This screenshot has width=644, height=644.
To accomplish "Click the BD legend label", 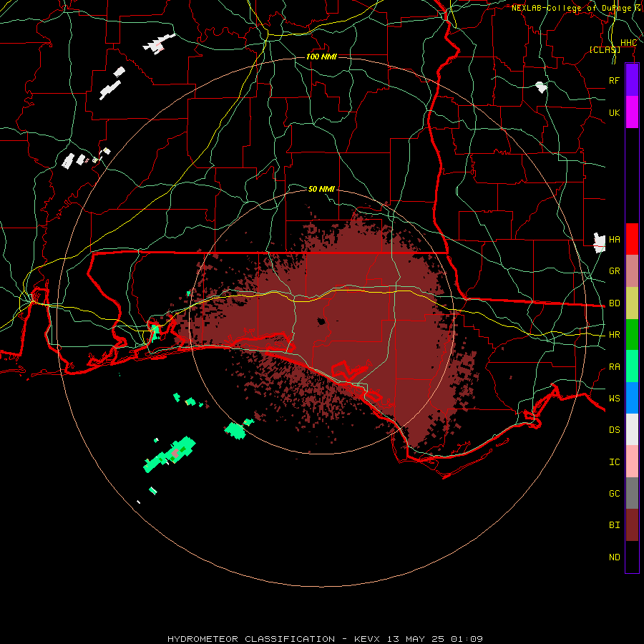I will [614, 303].
